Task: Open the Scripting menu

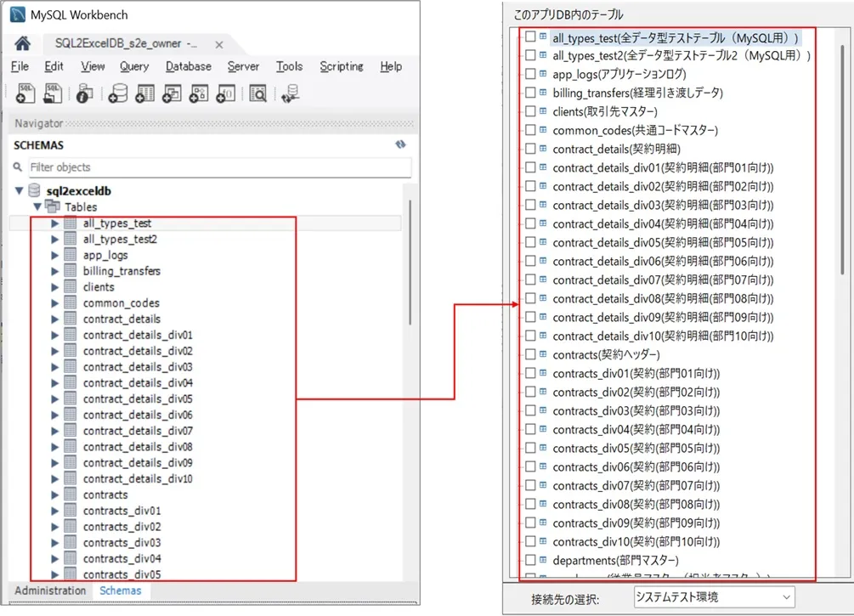Action: [342, 66]
